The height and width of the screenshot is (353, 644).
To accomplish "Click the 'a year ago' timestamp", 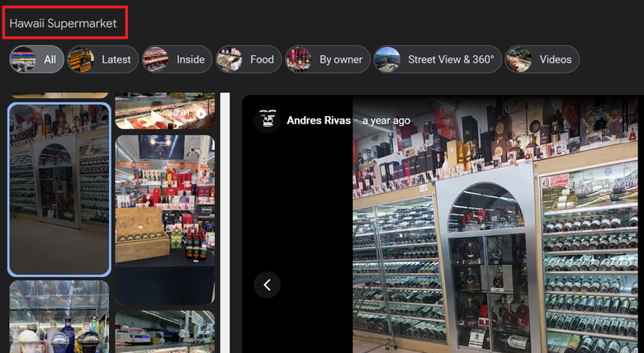I will click(386, 120).
